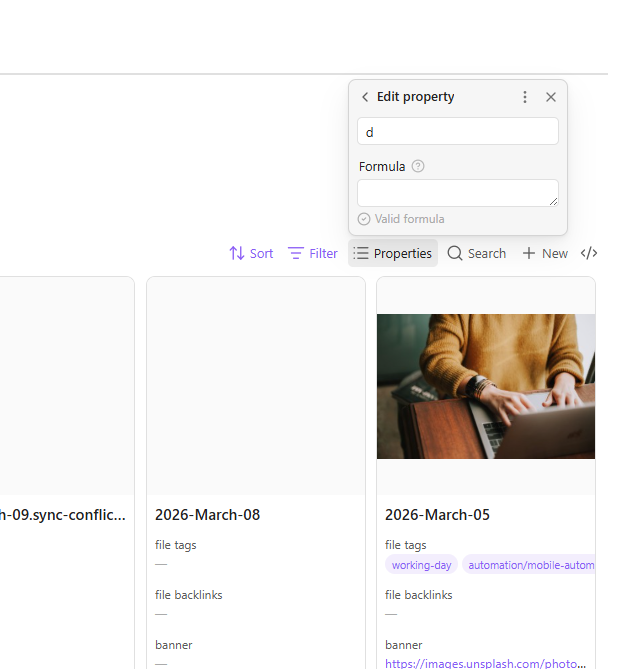
Task: Create a new item with New
Action: coord(545,253)
